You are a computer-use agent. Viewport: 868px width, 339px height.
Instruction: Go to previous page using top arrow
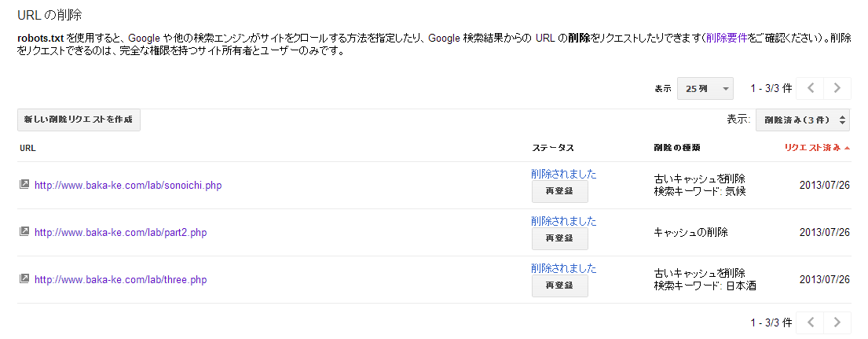(811, 88)
